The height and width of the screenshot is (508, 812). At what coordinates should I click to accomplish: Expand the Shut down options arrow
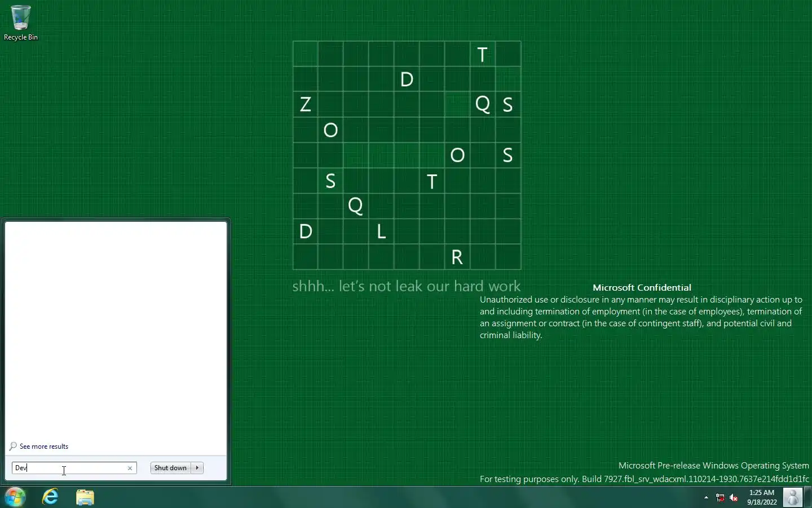(197, 468)
